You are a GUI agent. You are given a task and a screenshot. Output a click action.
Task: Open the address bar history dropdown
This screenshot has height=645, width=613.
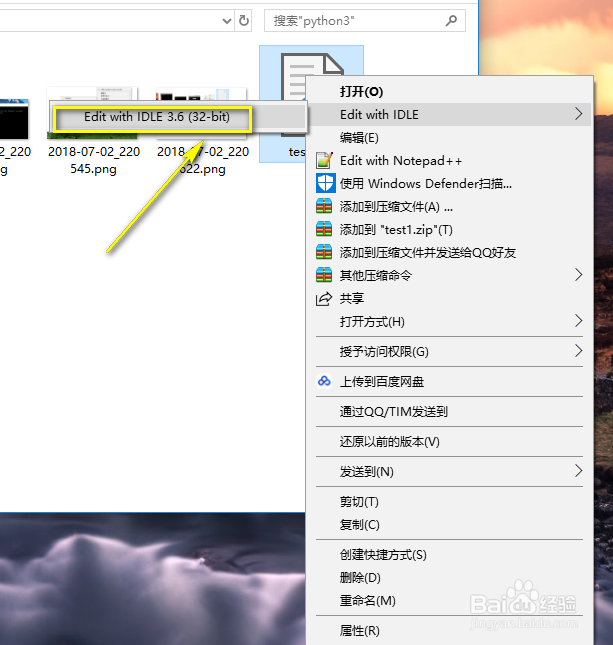coord(227,21)
